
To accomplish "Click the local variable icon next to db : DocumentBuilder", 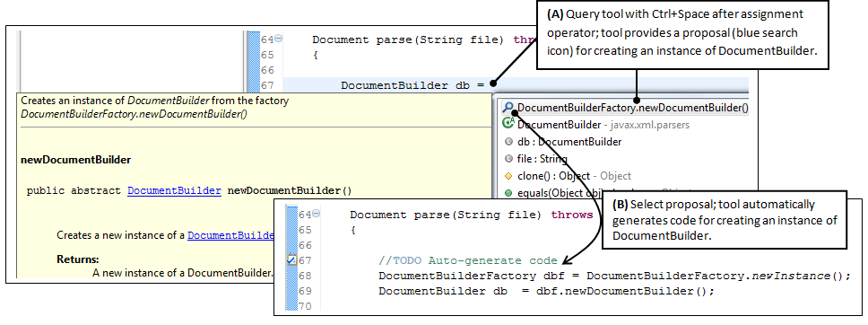I will pos(508,142).
